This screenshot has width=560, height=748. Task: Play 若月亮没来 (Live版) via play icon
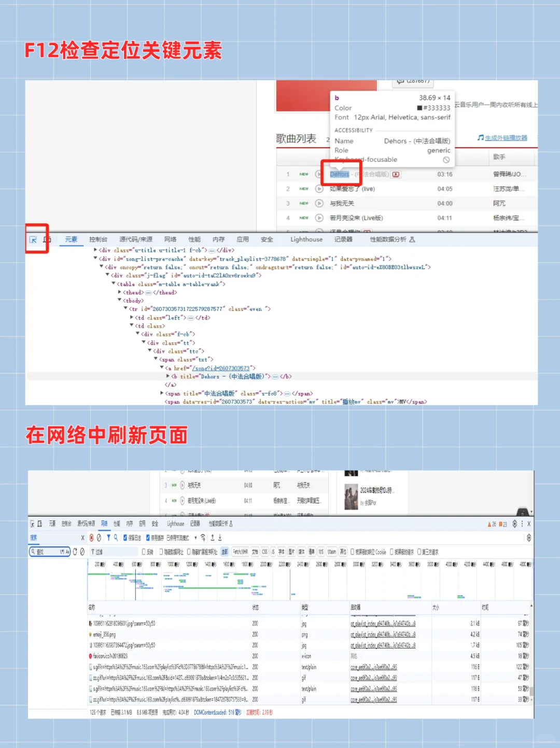319,218
